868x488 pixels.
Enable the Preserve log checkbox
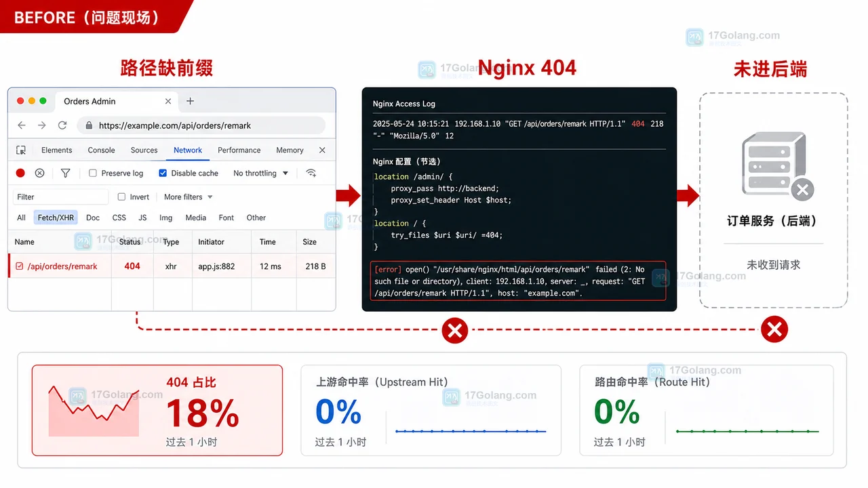coord(93,174)
